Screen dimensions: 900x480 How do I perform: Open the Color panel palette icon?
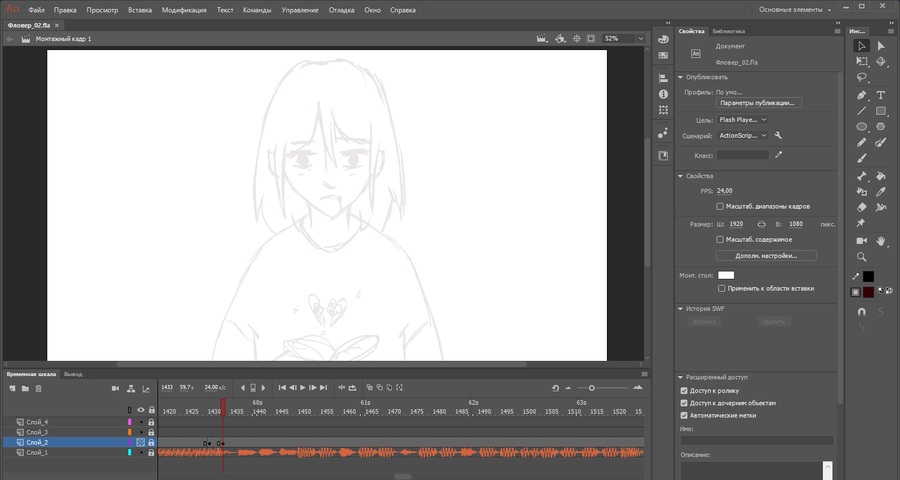663,40
